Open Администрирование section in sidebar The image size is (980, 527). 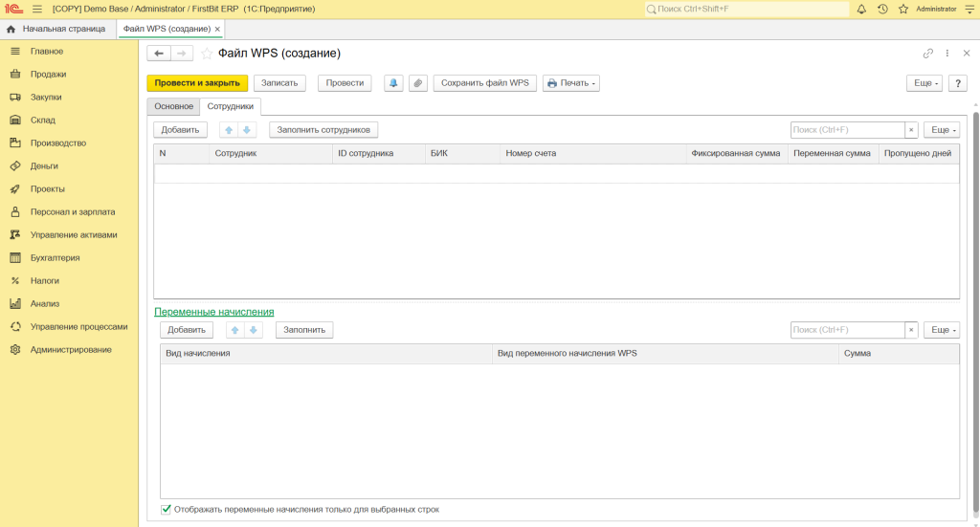69,350
